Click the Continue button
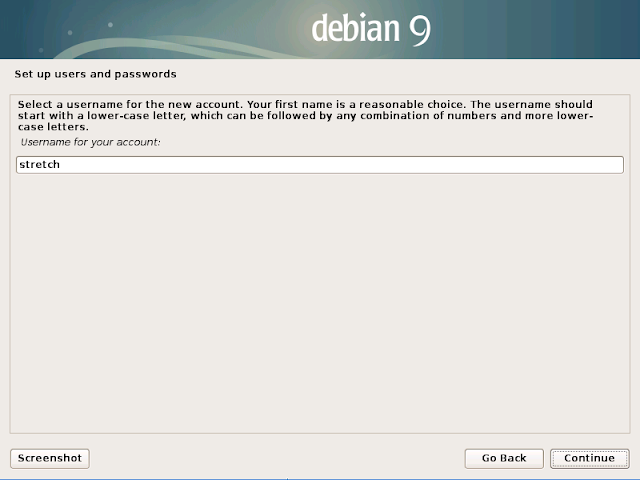The image size is (640, 480). pyautogui.click(x=589, y=458)
